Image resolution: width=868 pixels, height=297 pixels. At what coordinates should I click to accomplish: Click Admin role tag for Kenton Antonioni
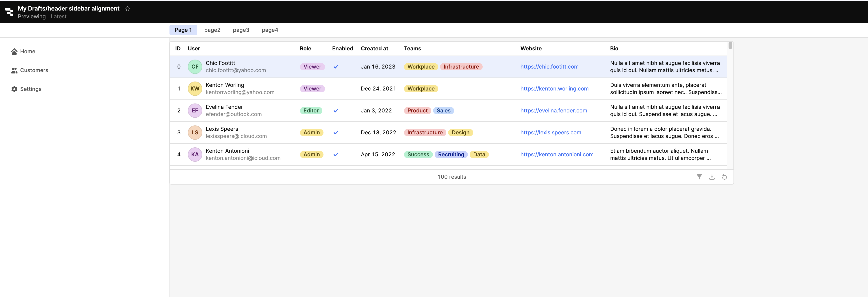(312, 154)
